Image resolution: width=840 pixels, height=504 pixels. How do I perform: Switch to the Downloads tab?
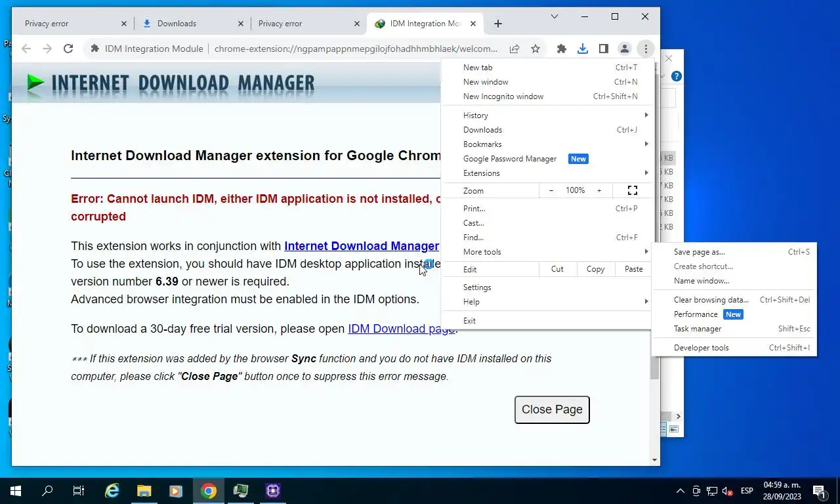193,24
